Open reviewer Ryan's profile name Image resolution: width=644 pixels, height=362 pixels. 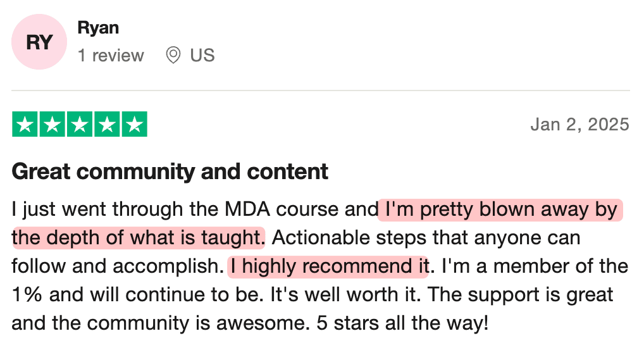(x=98, y=28)
